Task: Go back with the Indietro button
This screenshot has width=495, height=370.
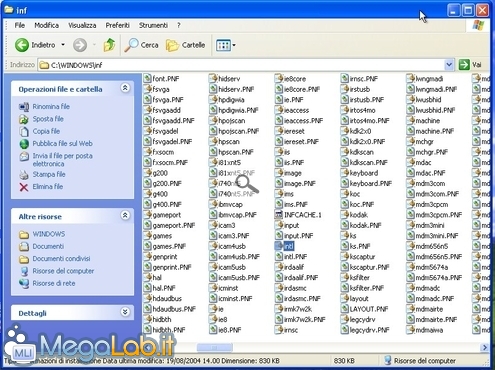Action: [x=35, y=45]
